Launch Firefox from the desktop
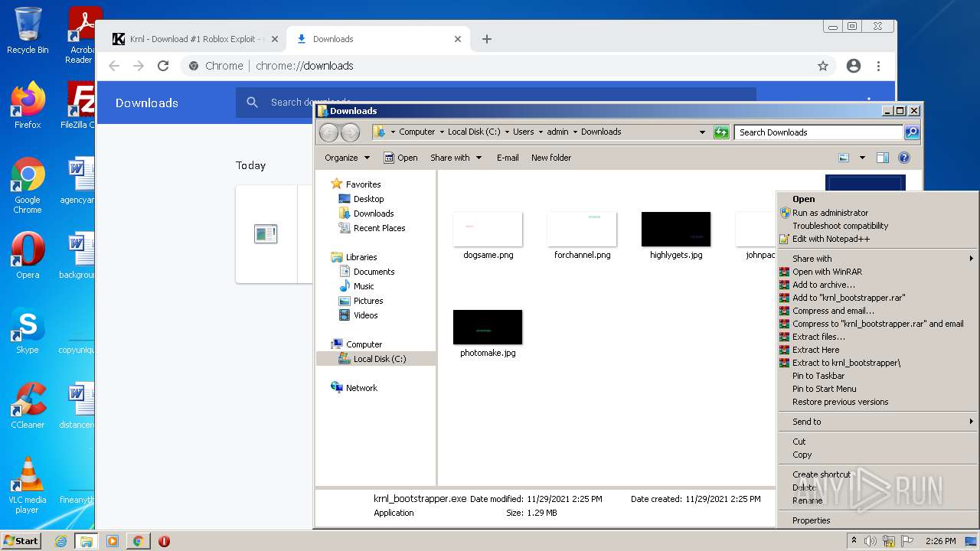980x551 pixels. point(28,106)
